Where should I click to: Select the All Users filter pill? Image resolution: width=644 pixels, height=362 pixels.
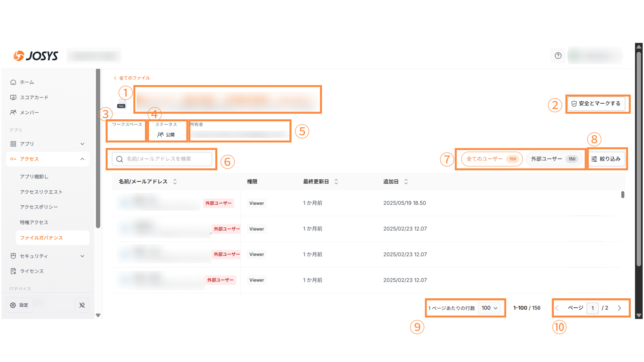[491, 159]
